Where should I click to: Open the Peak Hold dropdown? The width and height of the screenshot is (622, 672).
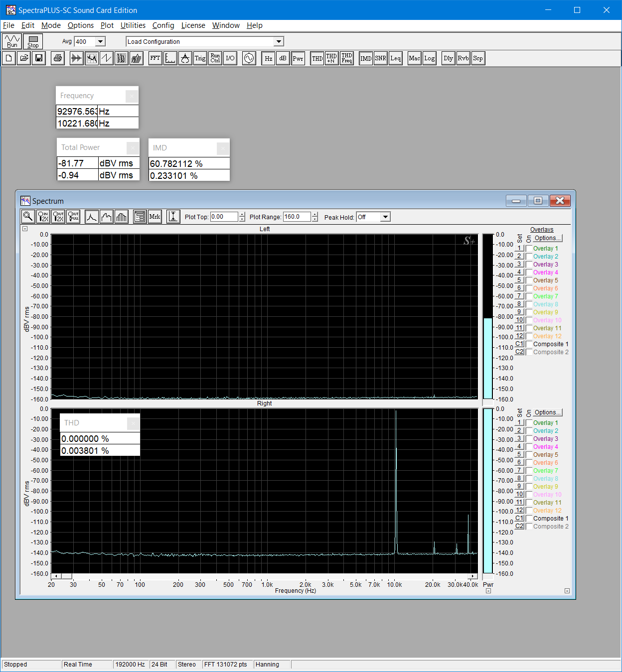click(x=385, y=217)
